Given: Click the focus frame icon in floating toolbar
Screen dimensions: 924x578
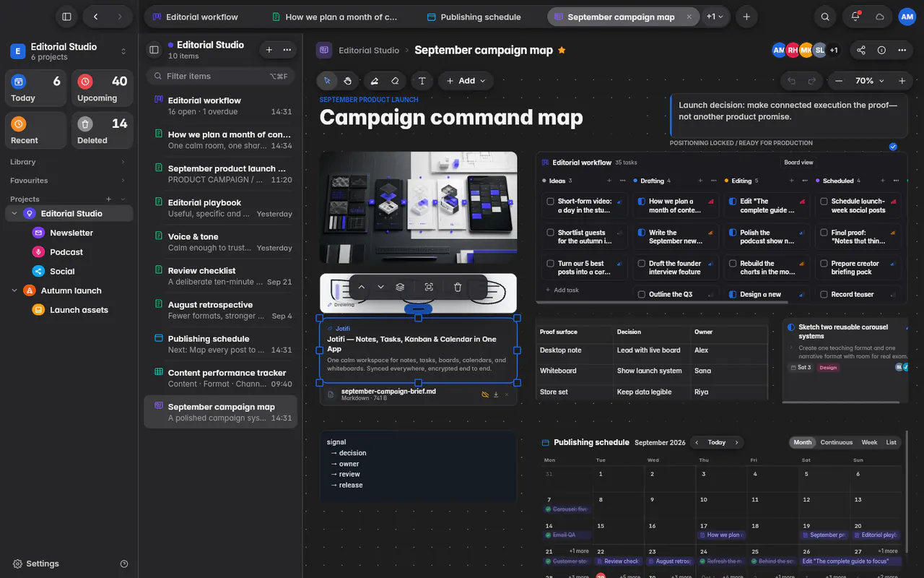Looking at the screenshot, I should [429, 288].
